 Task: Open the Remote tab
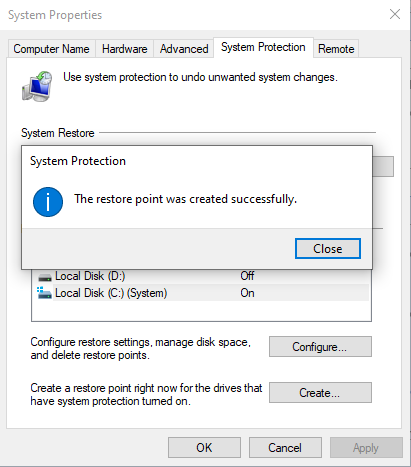click(x=336, y=49)
